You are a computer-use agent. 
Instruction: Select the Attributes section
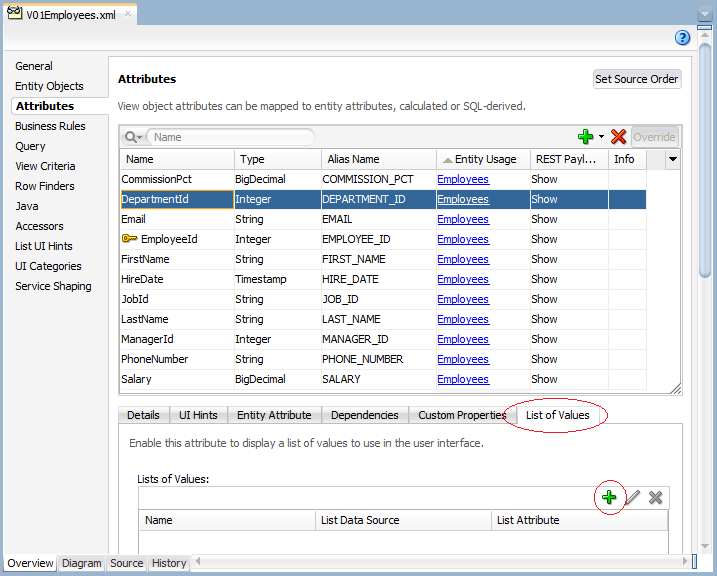click(45, 106)
